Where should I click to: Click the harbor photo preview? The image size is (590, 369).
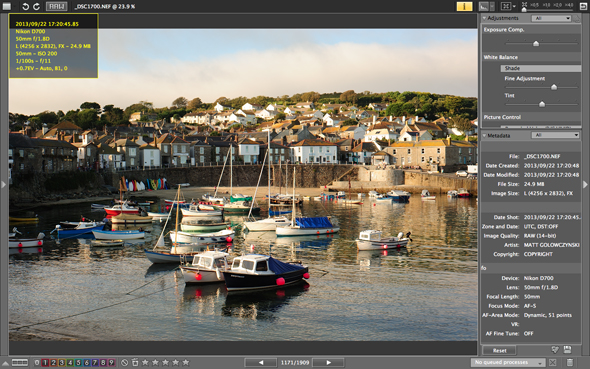coord(243,184)
